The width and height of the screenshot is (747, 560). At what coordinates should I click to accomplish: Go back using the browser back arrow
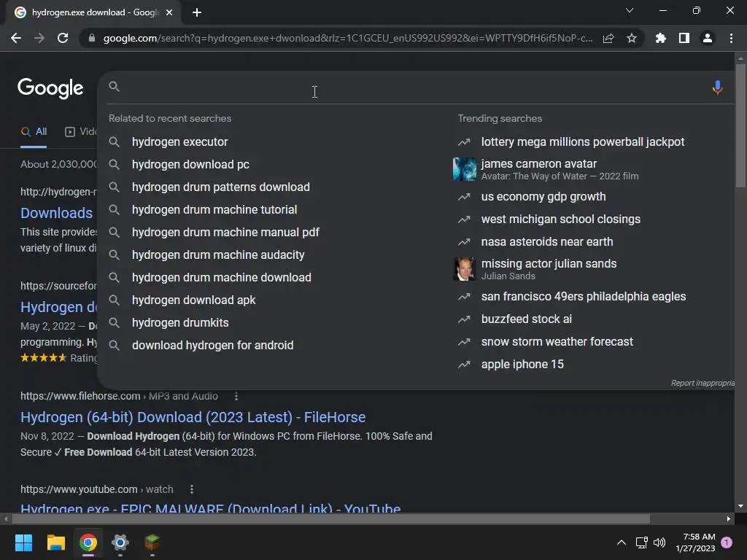pos(16,38)
